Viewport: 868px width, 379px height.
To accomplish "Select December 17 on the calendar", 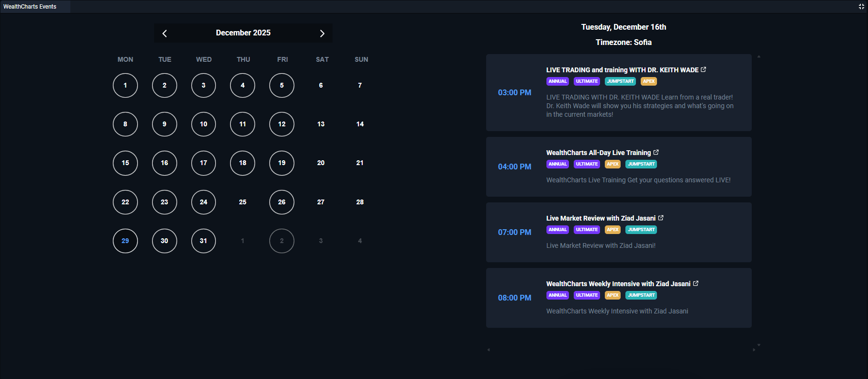I will coord(203,163).
